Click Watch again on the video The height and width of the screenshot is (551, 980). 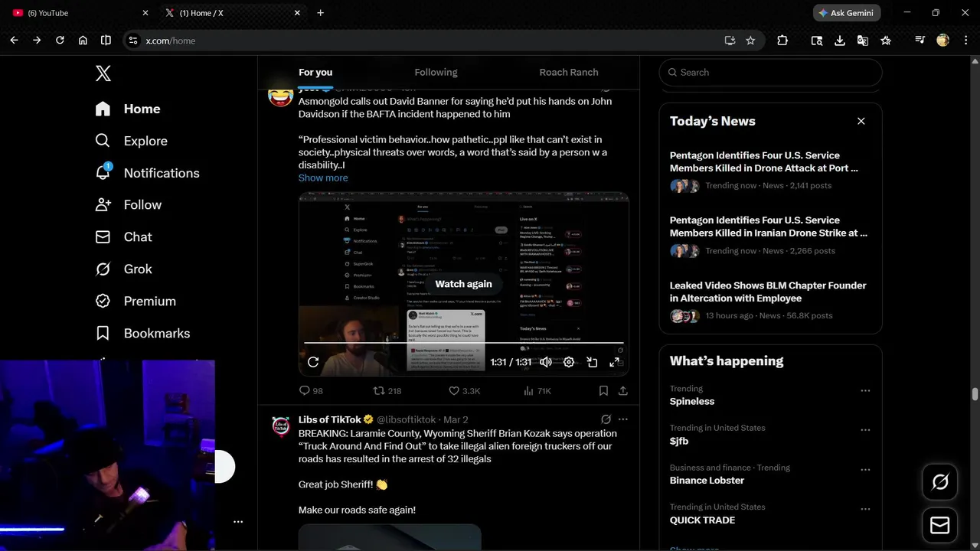tap(463, 284)
